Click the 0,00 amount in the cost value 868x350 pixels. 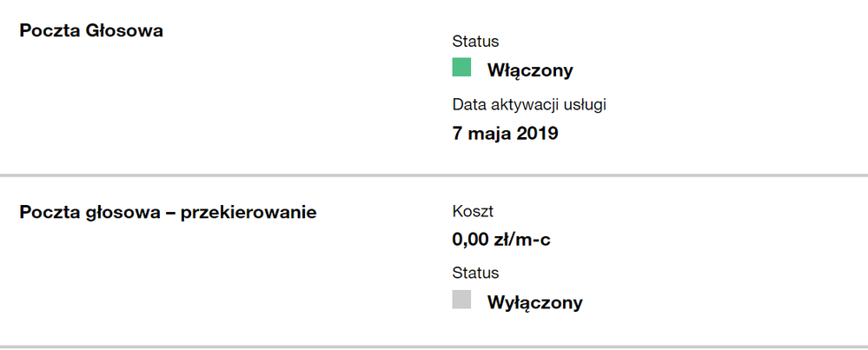pos(470,240)
